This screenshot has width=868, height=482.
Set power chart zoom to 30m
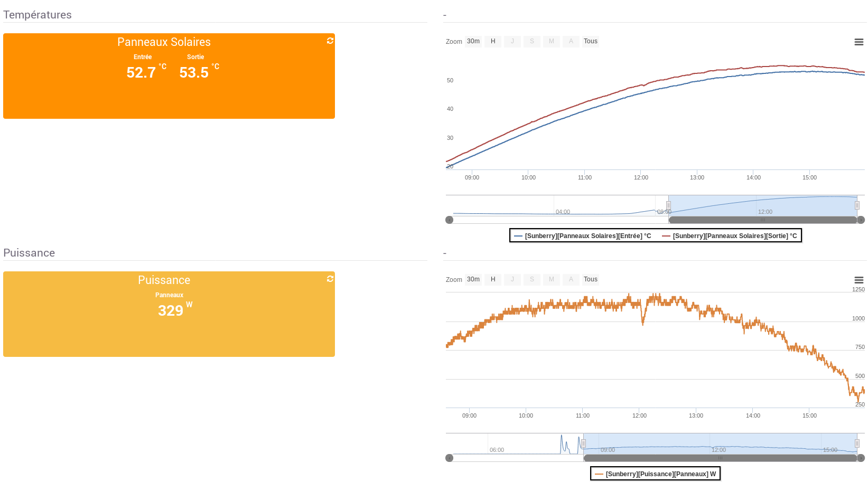point(473,279)
